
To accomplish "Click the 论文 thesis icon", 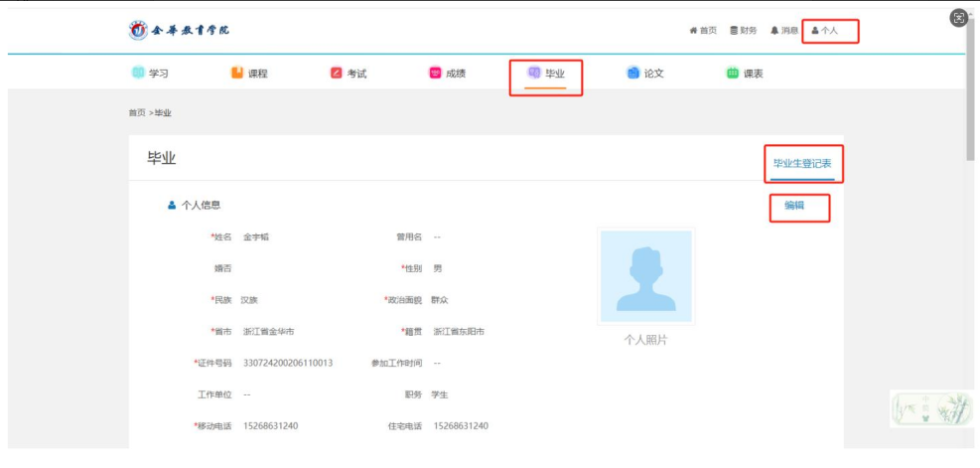I will pos(633,74).
